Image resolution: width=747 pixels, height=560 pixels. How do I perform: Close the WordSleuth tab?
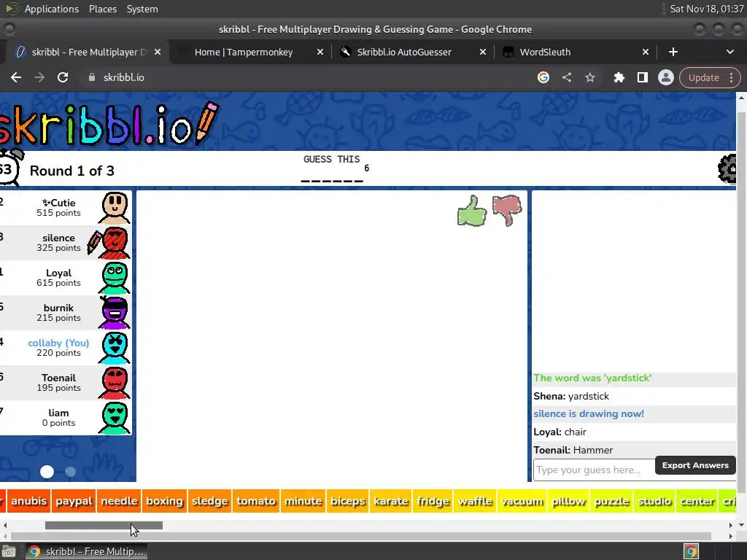[646, 52]
